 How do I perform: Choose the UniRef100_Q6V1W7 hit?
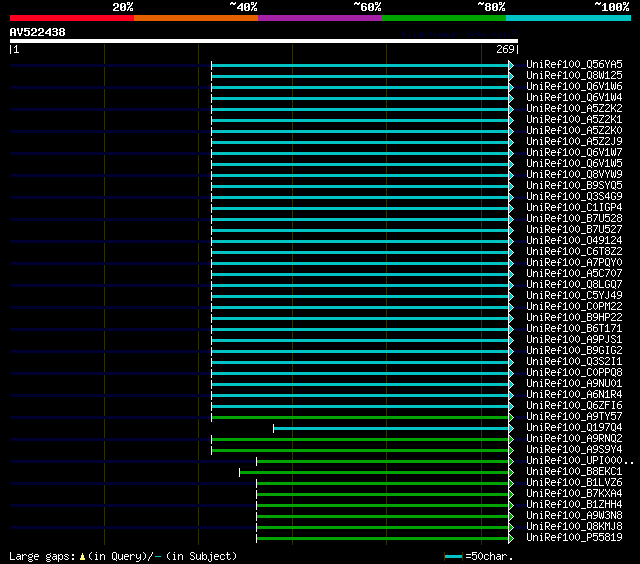coord(574,153)
